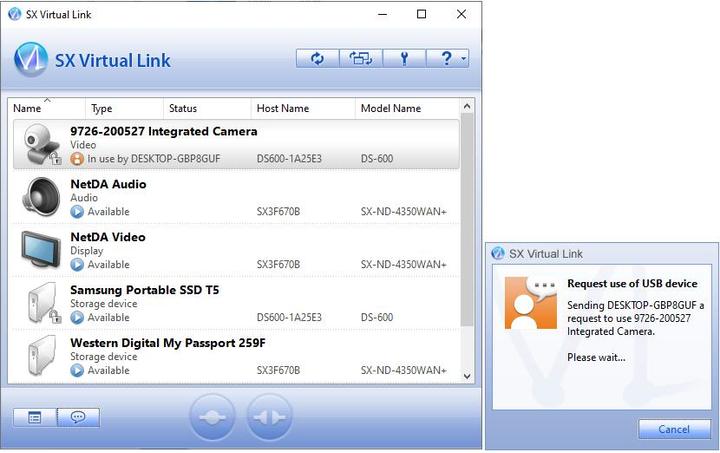Screen dimensions: 720x453
Task: Cancel the USB device request
Action: coord(674,429)
